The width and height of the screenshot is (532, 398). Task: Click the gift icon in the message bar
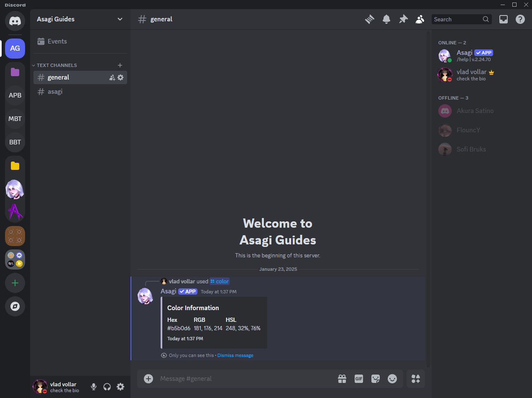click(342, 379)
